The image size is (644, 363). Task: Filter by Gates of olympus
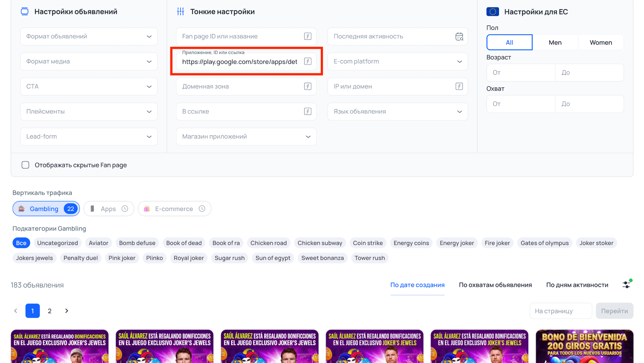[545, 243]
